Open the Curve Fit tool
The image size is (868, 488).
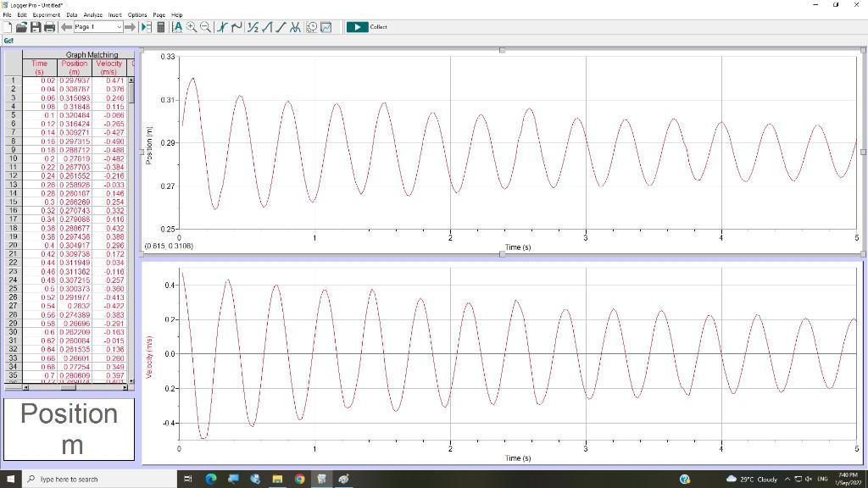point(294,27)
